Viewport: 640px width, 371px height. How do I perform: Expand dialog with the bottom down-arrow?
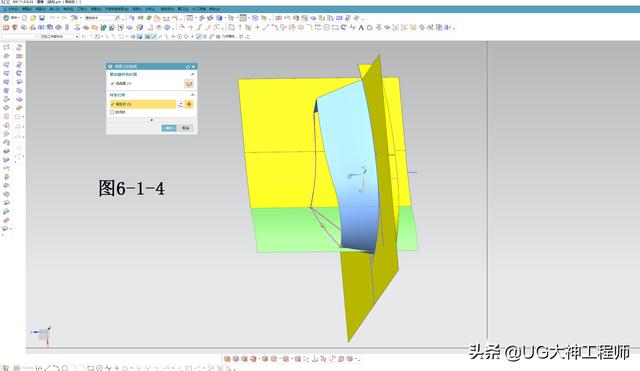151,120
